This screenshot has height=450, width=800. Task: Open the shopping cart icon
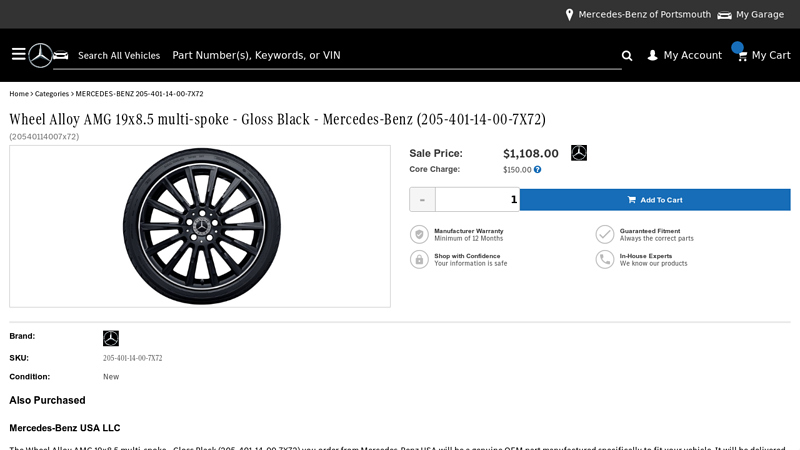click(741, 56)
